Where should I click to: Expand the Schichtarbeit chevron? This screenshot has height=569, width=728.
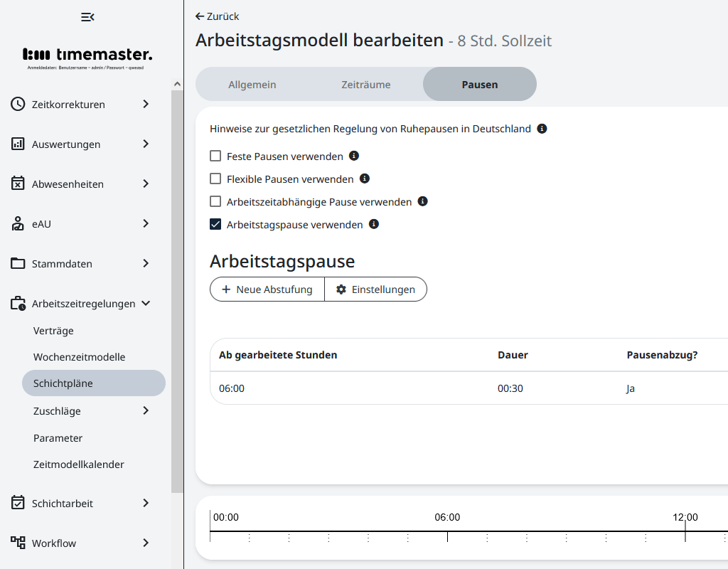click(146, 504)
